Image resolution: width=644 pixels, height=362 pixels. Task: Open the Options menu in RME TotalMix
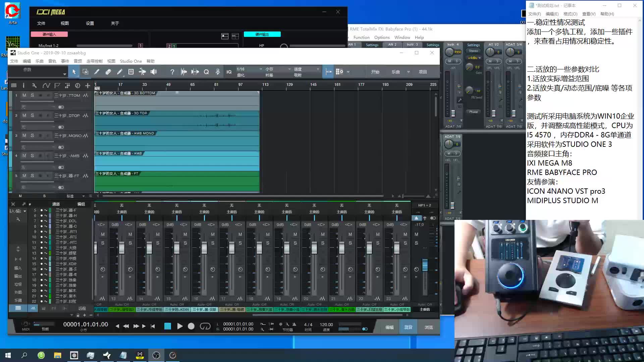(x=382, y=37)
